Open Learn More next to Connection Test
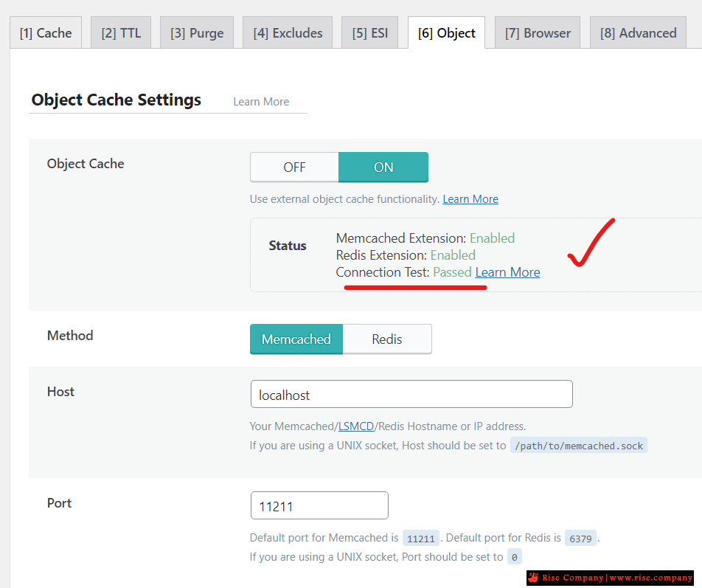Screen dimensions: 702x588 pos(507,272)
